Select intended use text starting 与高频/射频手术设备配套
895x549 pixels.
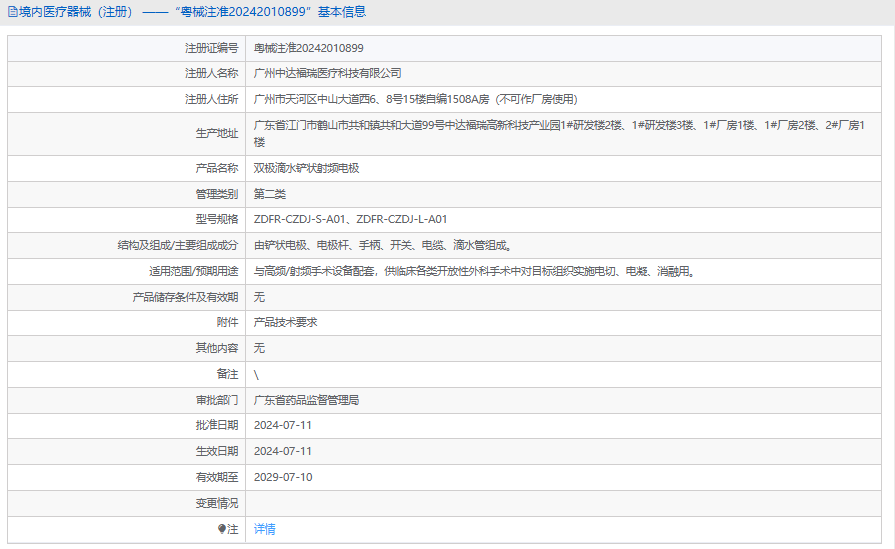[474, 272]
